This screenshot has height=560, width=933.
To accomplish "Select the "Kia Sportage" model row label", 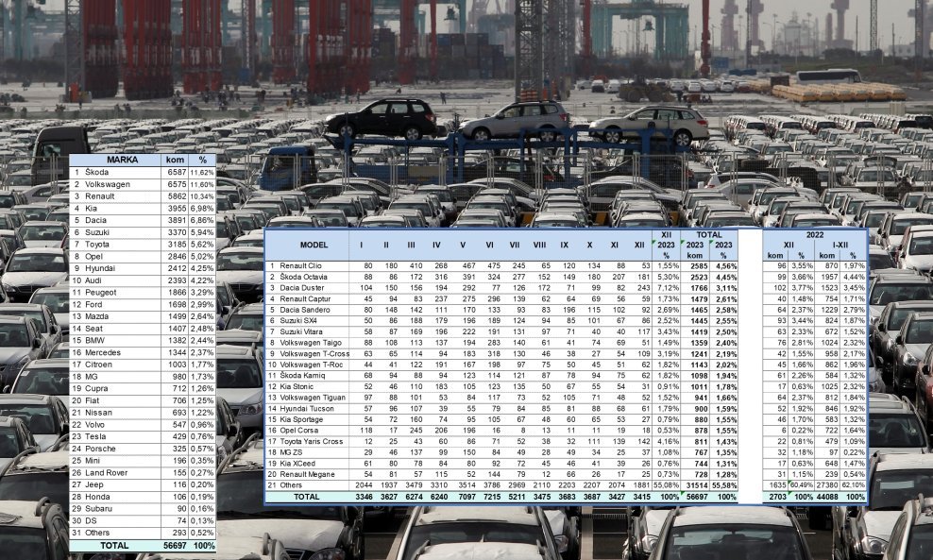I will (x=301, y=419).
